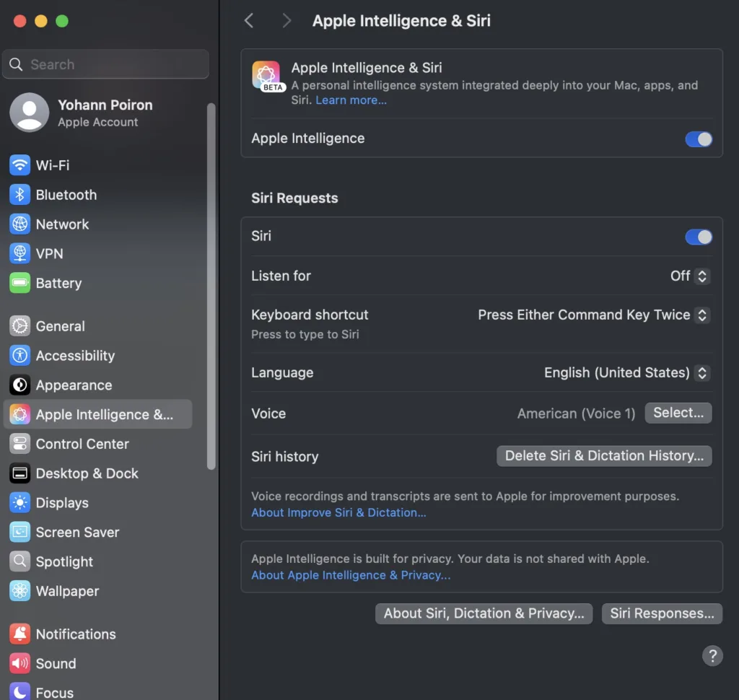Image resolution: width=739 pixels, height=700 pixels.
Task: Select VPN in the sidebar
Action: [x=97, y=253]
